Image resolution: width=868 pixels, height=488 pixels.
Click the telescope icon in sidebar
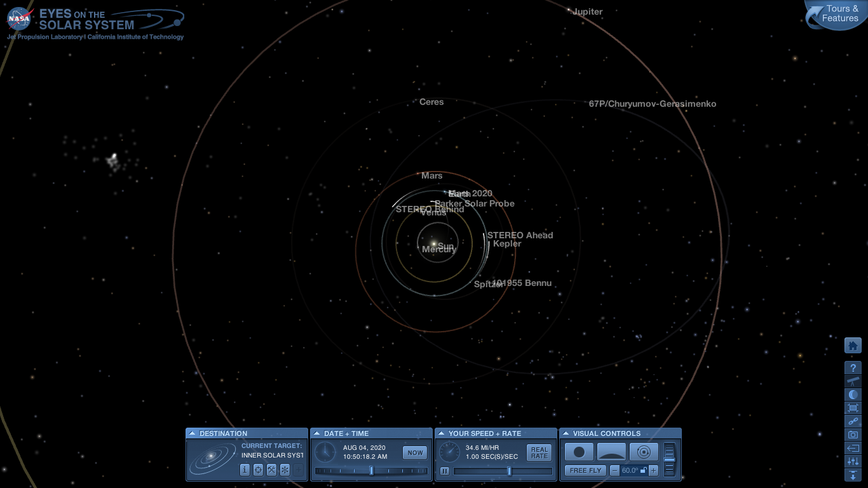(853, 381)
